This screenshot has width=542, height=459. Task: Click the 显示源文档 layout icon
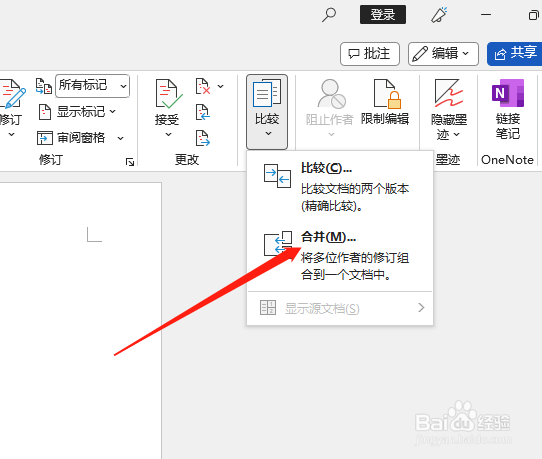pos(268,307)
